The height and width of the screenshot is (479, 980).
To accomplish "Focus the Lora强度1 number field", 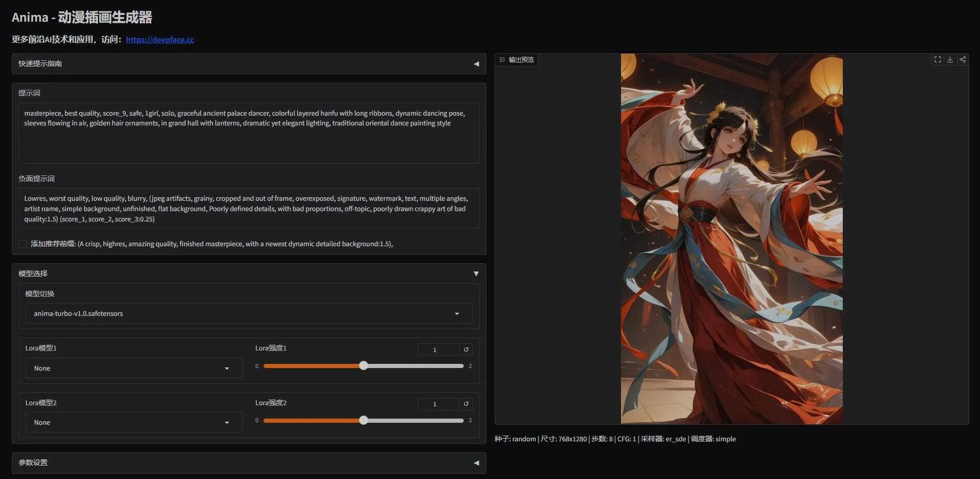I will click(438, 349).
